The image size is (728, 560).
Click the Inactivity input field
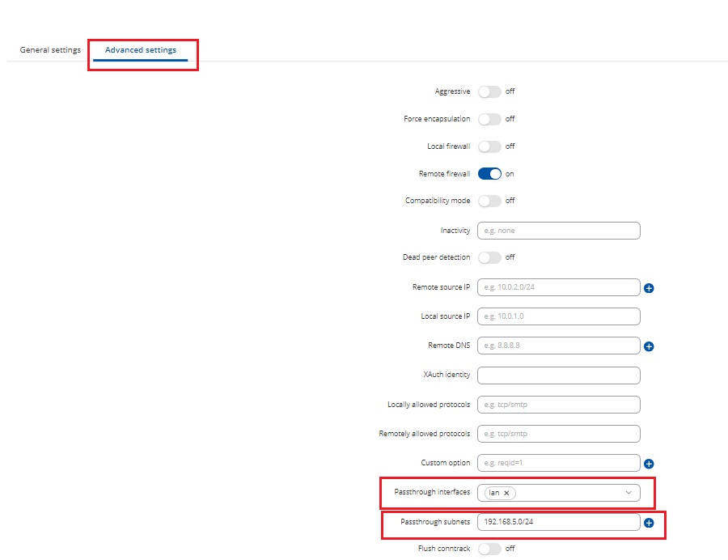(x=558, y=231)
